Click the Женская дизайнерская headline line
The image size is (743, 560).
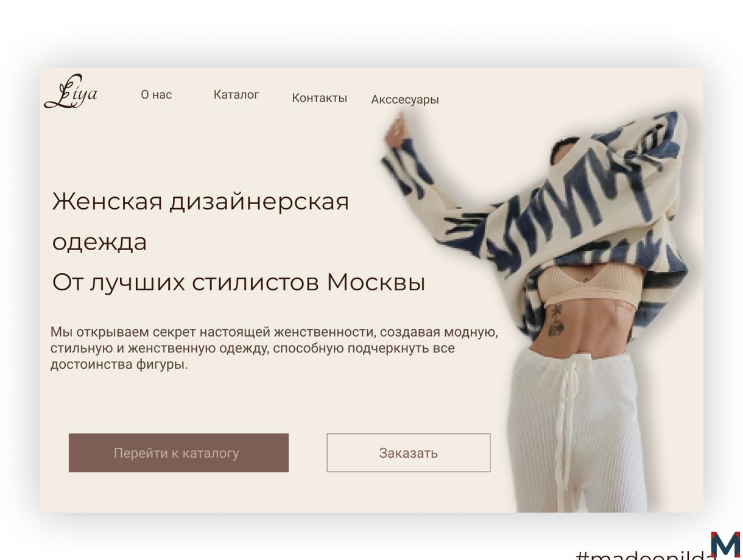click(200, 201)
